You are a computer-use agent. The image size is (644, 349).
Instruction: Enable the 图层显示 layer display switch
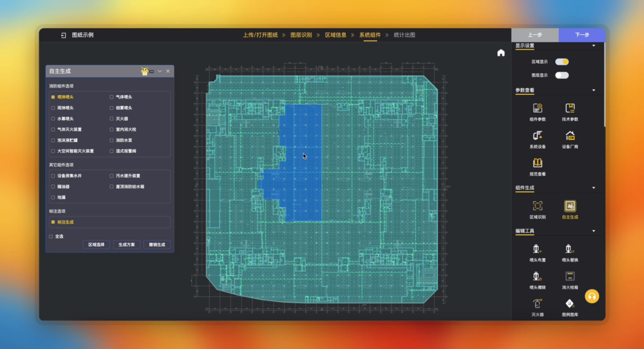(562, 75)
